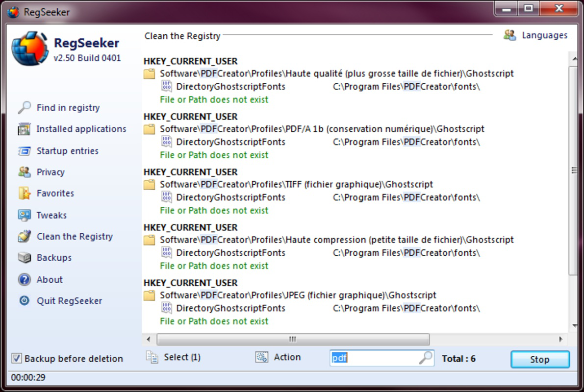Click folder icon of Haute qualité profile key

tap(150, 73)
